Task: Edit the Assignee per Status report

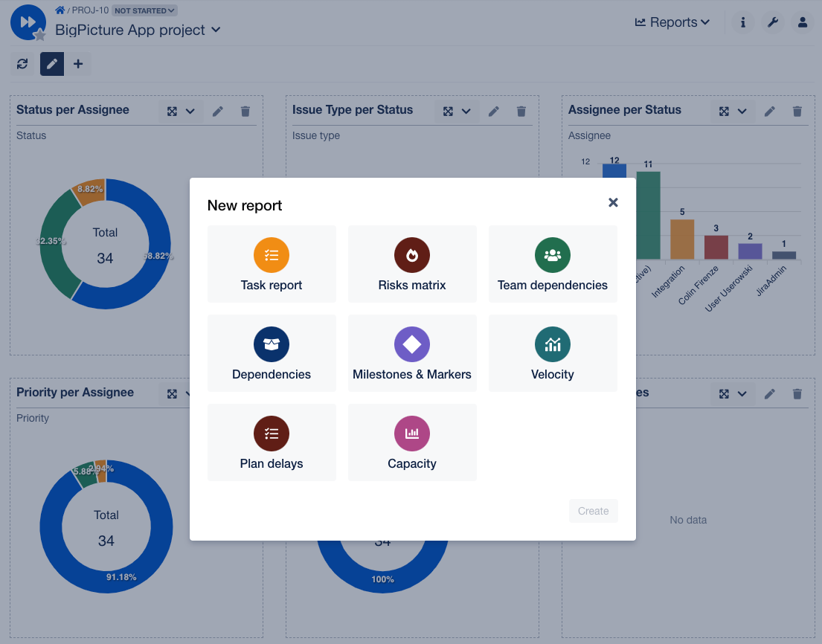Action: click(770, 111)
